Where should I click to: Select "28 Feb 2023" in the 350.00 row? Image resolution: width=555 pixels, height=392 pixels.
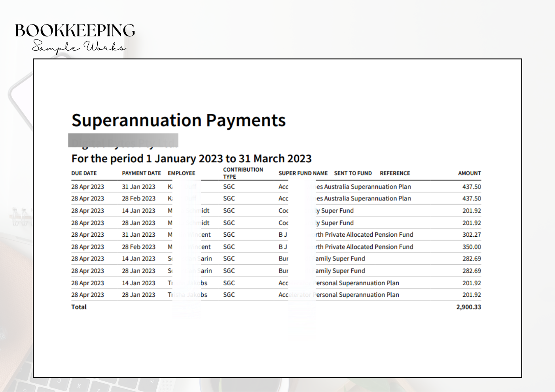pyautogui.click(x=138, y=247)
